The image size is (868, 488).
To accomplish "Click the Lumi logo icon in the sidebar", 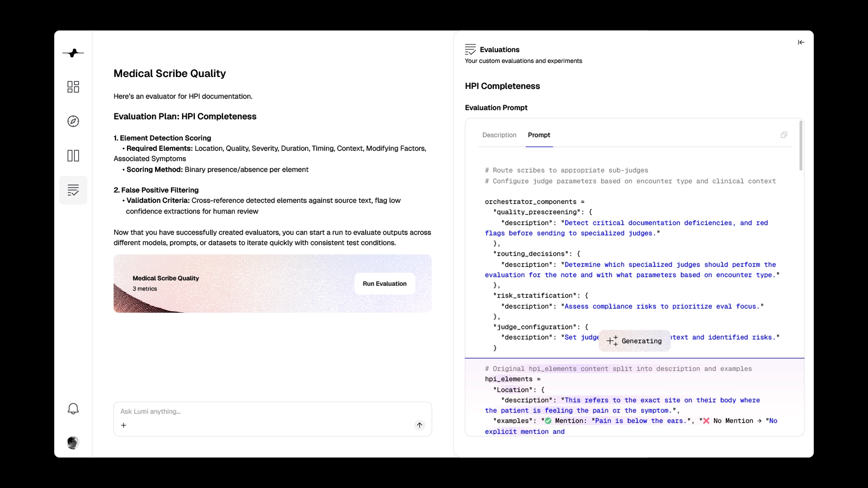I will 73,53.
